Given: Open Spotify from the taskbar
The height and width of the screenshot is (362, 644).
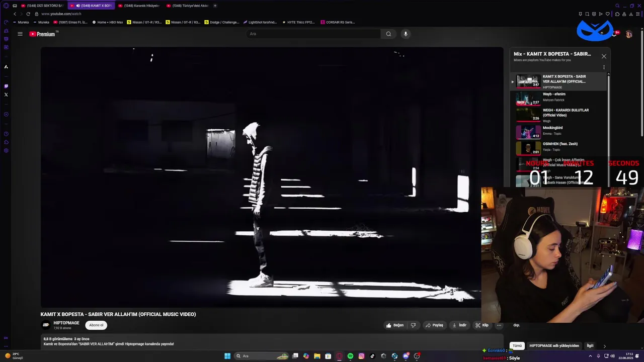Looking at the screenshot, I should click(x=350, y=356).
